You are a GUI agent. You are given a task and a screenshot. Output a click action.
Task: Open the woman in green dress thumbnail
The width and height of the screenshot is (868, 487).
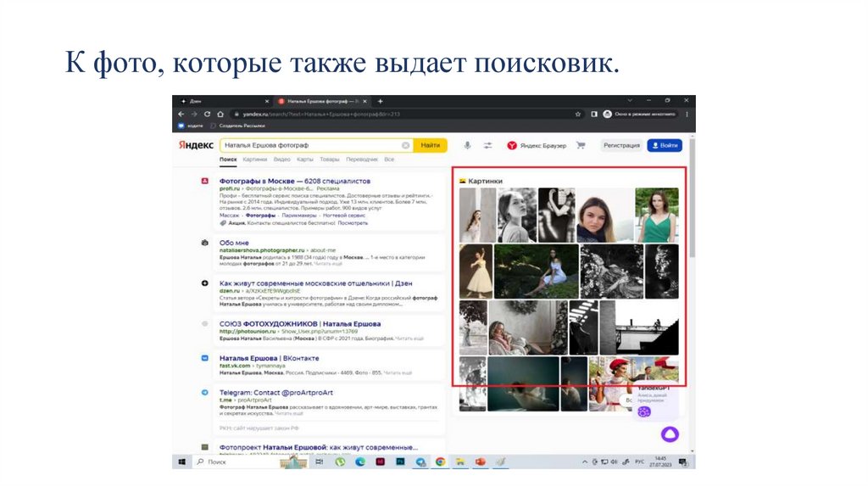[658, 216]
